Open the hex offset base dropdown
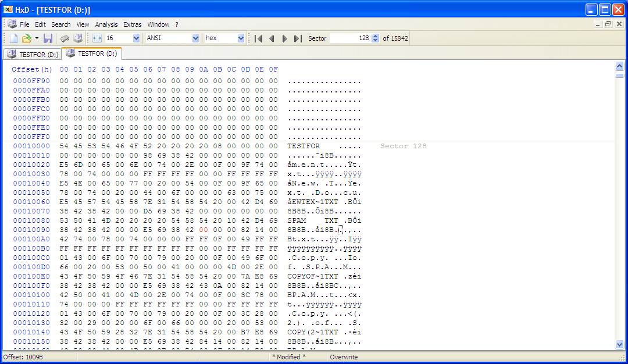The height and width of the screenshot is (364, 628). pyautogui.click(x=241, y=38)
